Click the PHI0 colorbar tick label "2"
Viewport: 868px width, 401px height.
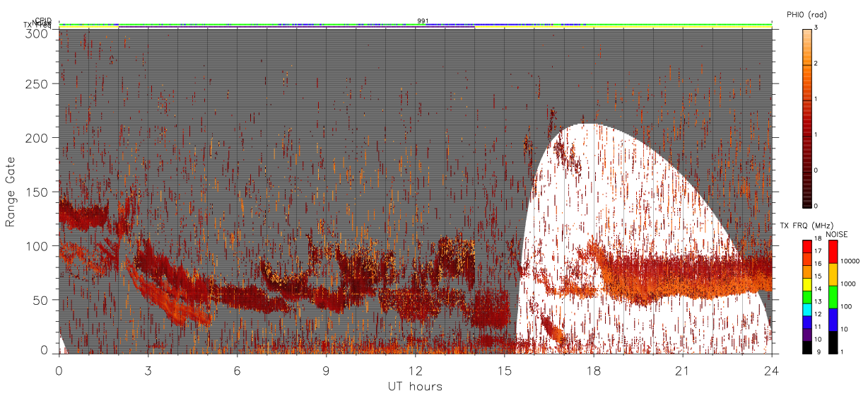[816, 63]
